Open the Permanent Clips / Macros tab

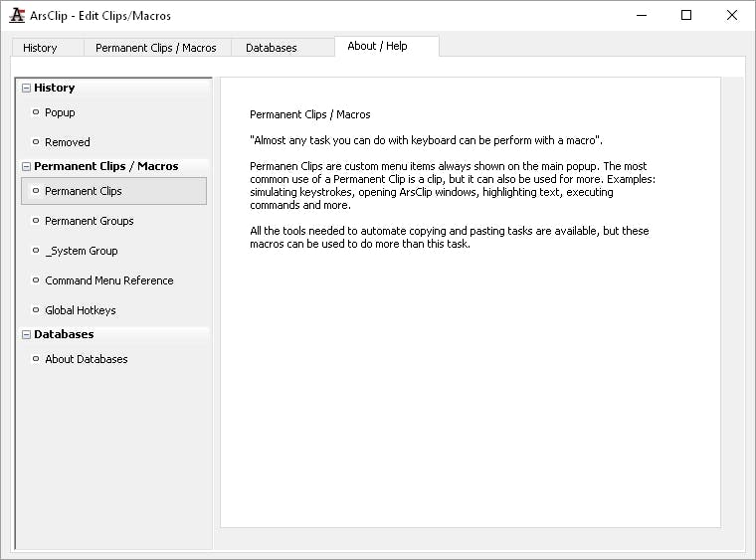click(x=157, y=48)
